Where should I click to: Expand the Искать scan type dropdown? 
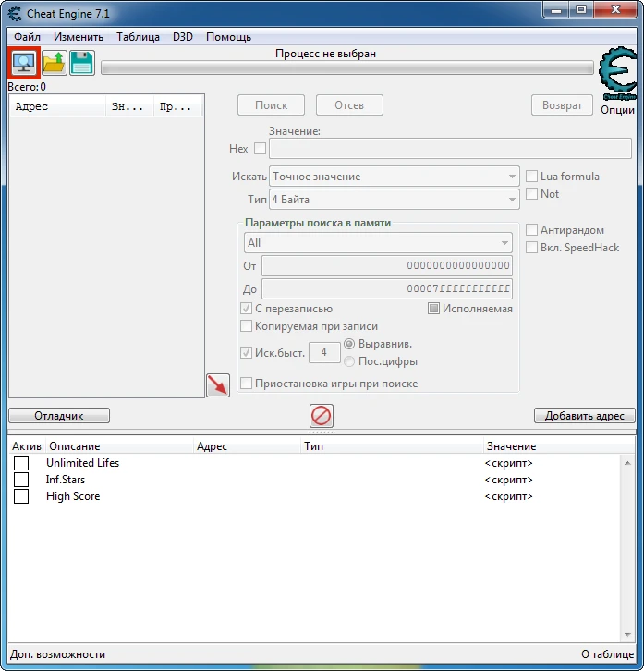click(x=395, y=177)
